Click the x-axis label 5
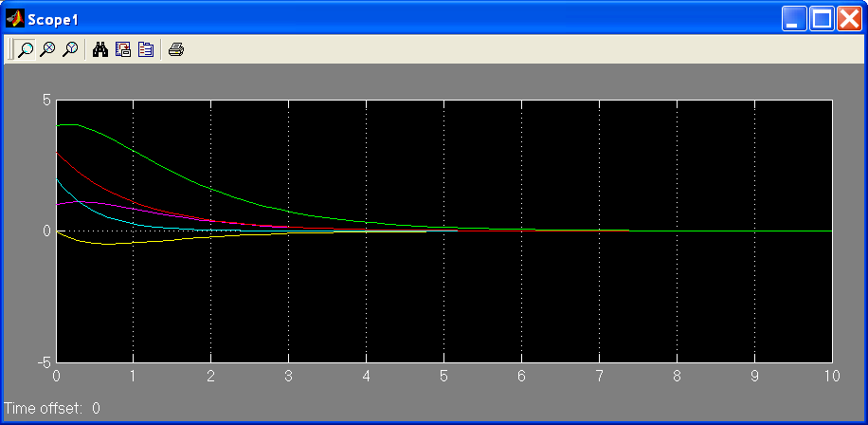The image size is (868, 425). pyautogui.click(x=443, y=377)
